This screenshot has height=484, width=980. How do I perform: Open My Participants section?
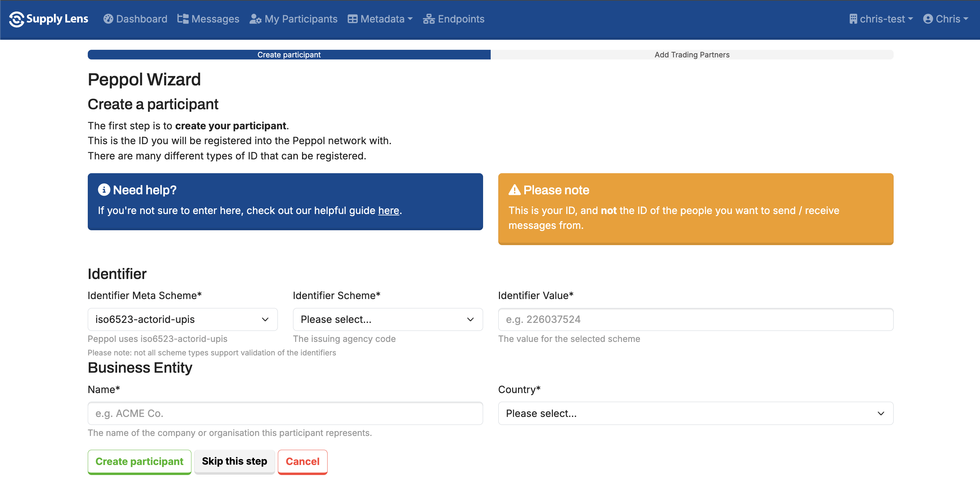(293, 19)
